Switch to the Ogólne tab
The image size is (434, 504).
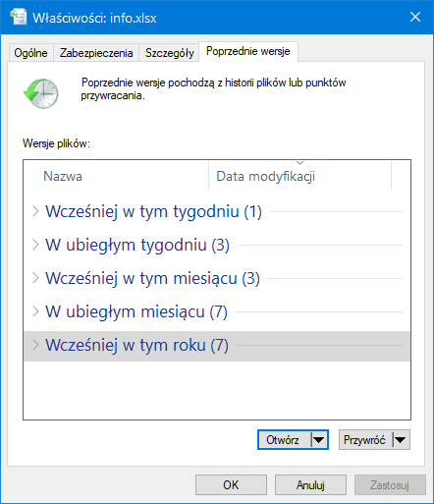click(30, 53)
